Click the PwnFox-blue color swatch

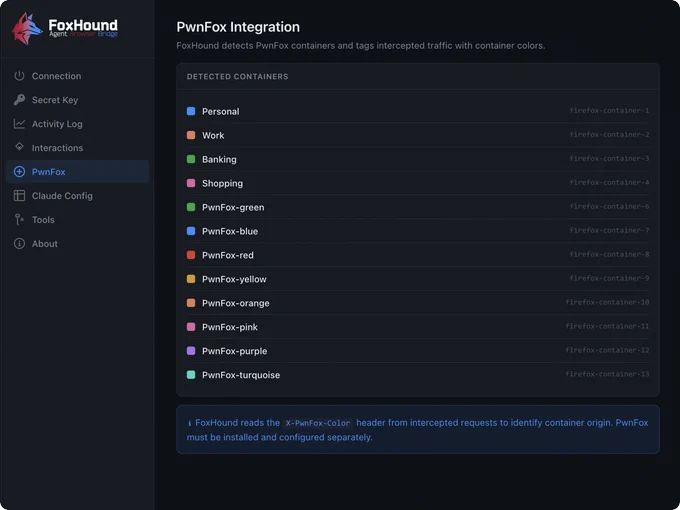[x=191, y=231]
